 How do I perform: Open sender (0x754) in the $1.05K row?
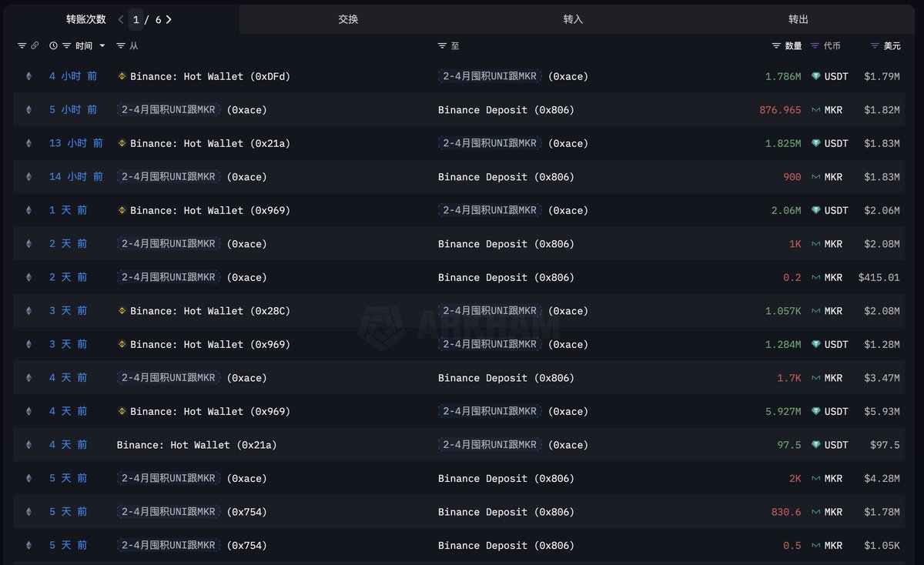pos(246,545)
